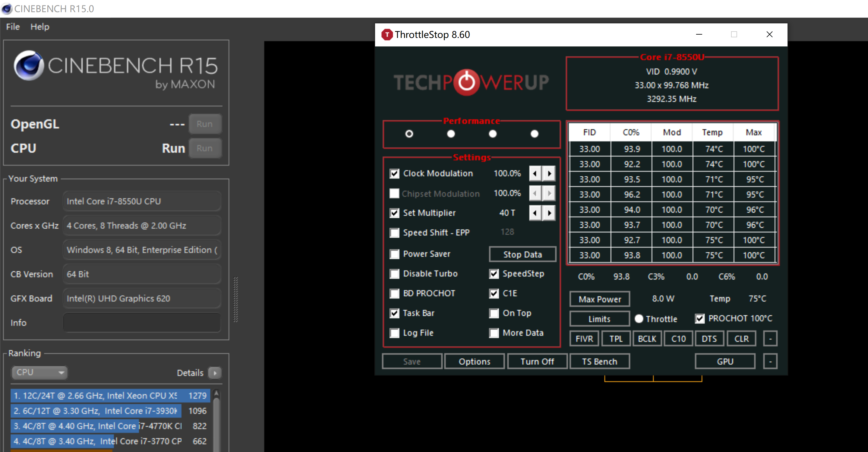The height and width of the screenshot is (452, 868).
Task: Select the first Performance profile radio button
Action: tap(409, 134)
